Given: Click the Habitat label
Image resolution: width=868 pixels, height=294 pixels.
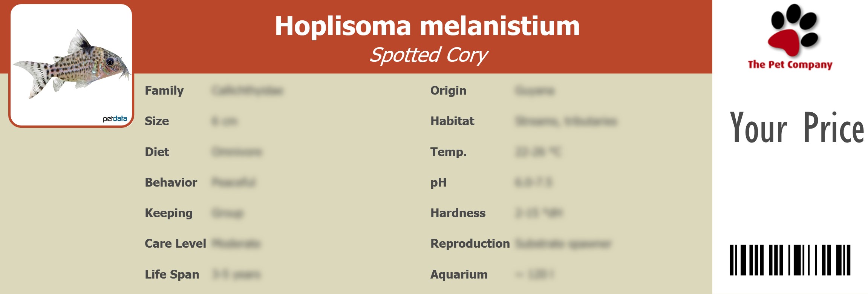Looking at the screenshot, I should [x=452, y=121].
